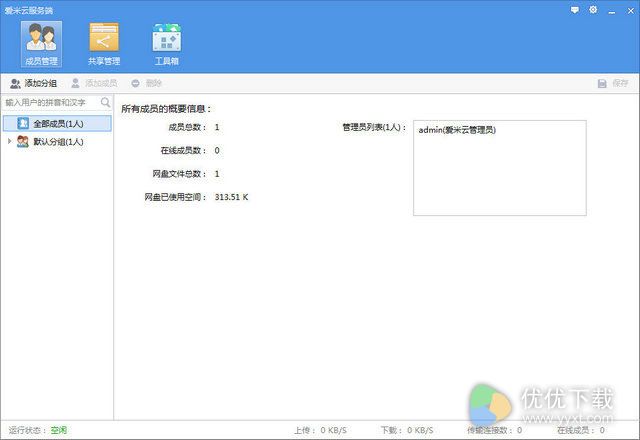Click the 保存 save button

613,84
